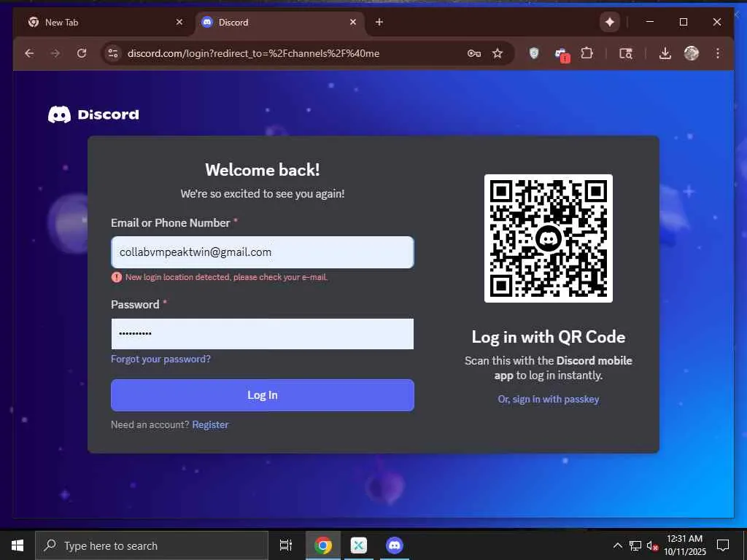
Task: Click the Gemini sparkle button in title bar
Action: click(x=610, y=22)
